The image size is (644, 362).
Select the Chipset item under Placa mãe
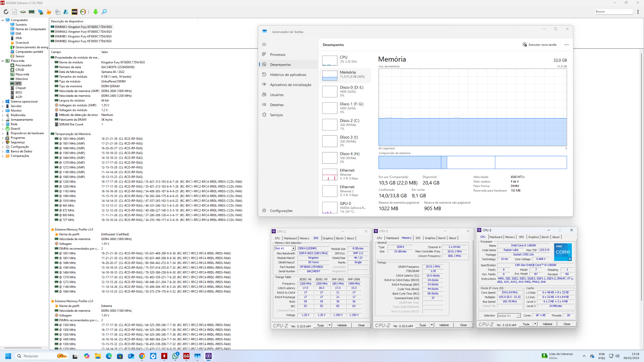click(20, 88)
